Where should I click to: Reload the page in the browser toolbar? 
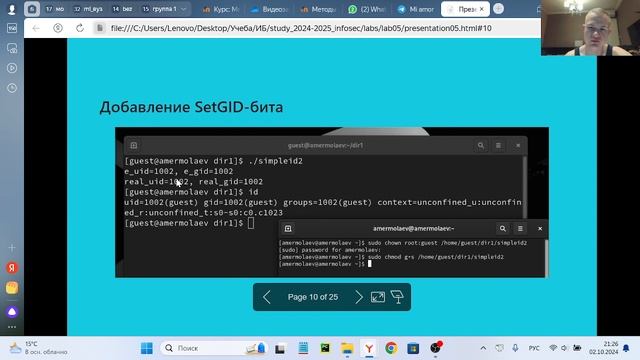point(80,28)
